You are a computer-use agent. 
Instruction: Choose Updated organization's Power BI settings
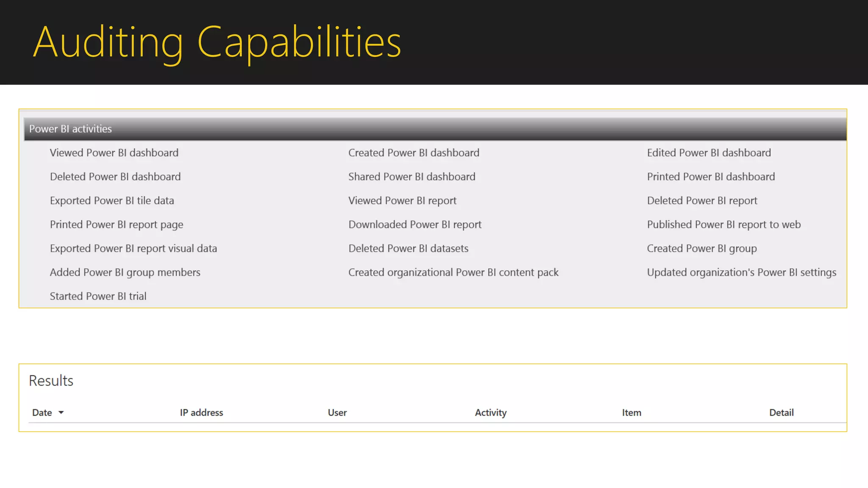(741, 273)
